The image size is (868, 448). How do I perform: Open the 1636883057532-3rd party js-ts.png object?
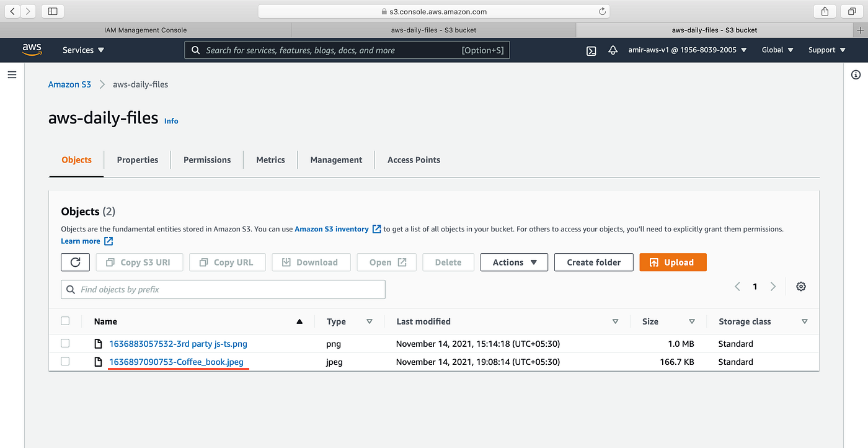point(178,344)
